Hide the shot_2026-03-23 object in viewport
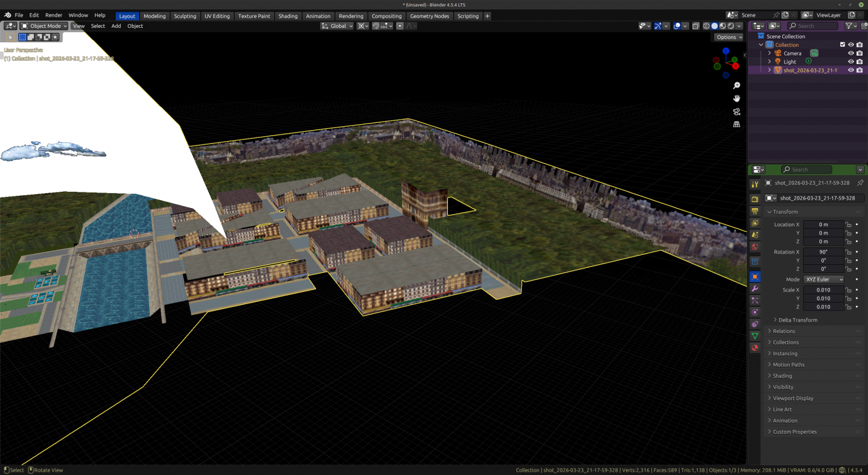This screenshot has width=868, height=475. tap(851, 70)
